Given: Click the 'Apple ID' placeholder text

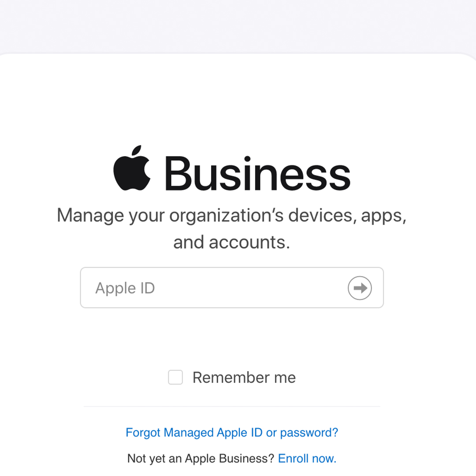Looking at the screenshot, I should pos(125,288).
